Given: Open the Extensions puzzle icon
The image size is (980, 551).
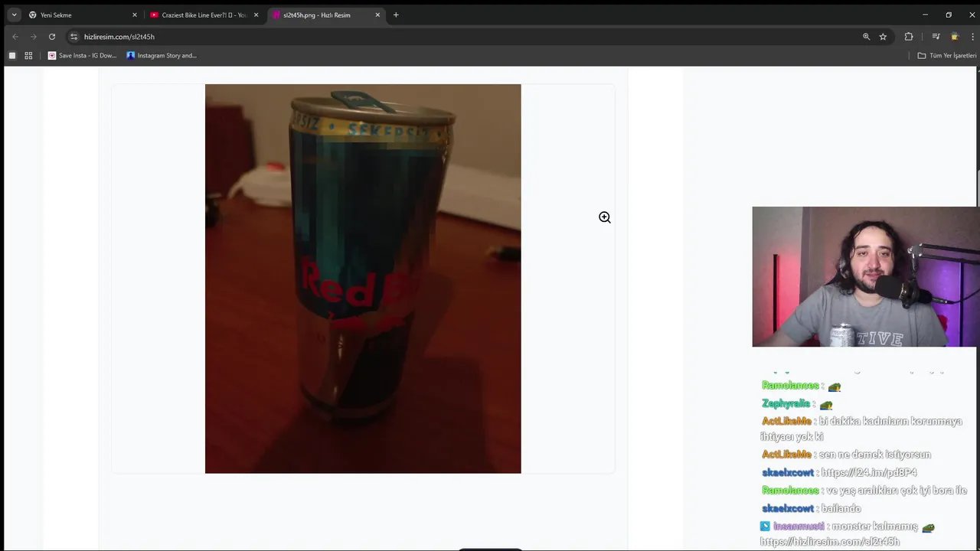Looking at the screenshot, I should (x=909, y=37).
